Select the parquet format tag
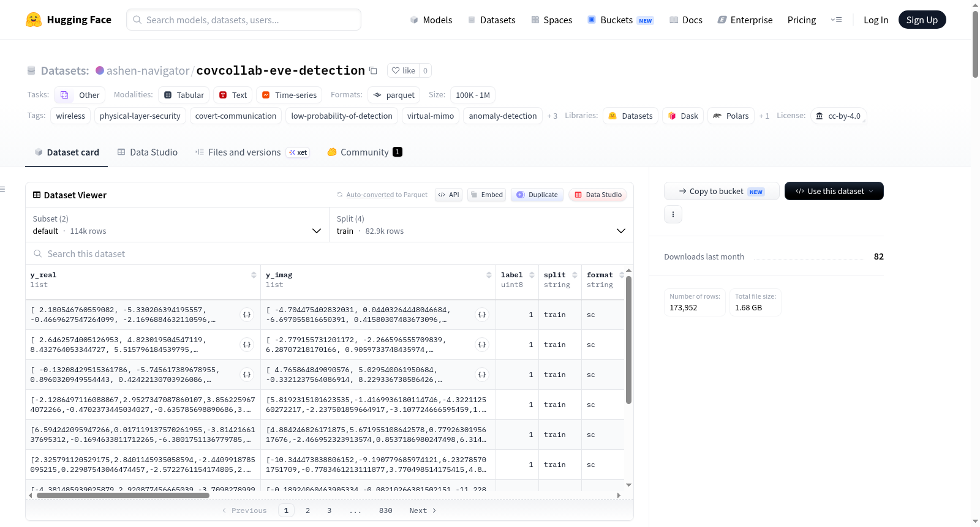 tap(394, 95)
